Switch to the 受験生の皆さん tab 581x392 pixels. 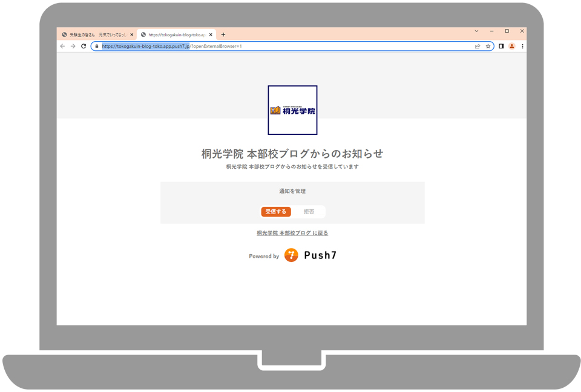(x=97, y=35)
